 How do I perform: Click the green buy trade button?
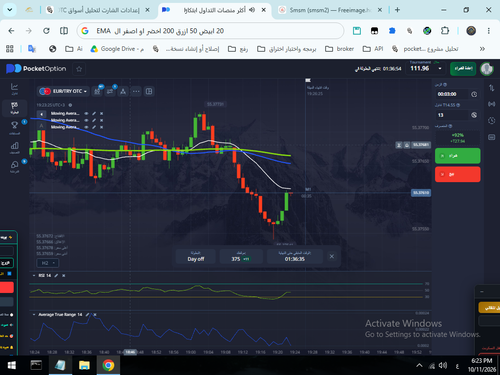pos(458,156)
